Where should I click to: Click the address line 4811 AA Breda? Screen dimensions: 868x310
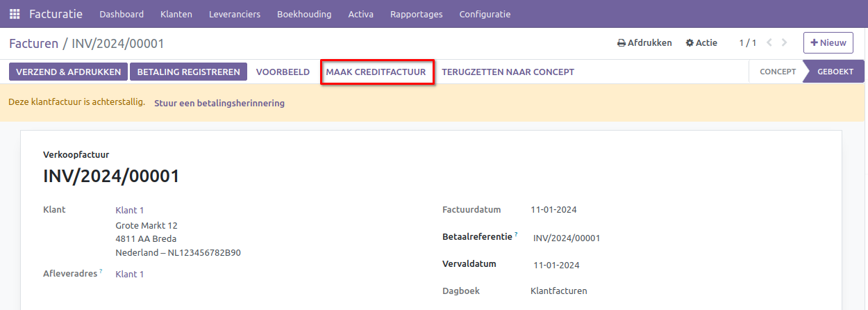point(146,238)
